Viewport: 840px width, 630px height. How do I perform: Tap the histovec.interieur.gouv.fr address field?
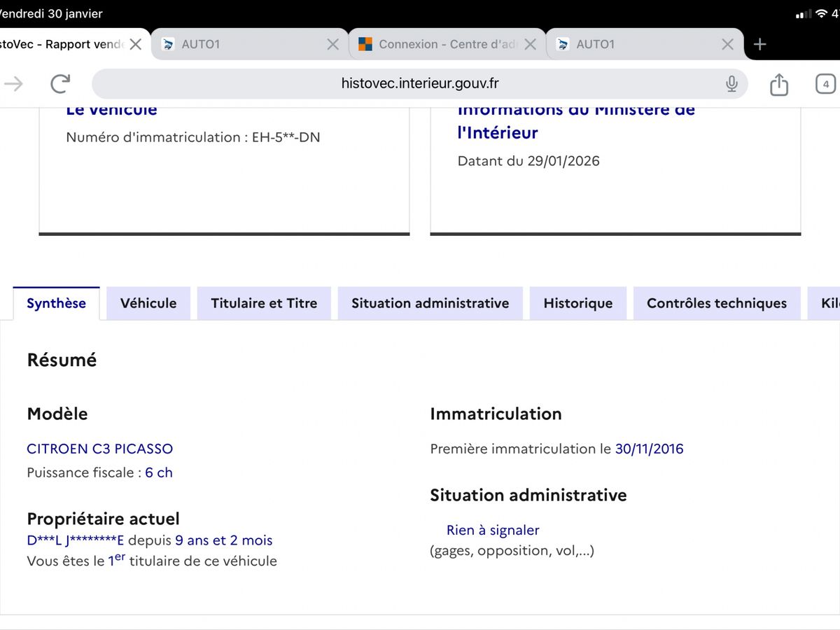click(420, 84)
